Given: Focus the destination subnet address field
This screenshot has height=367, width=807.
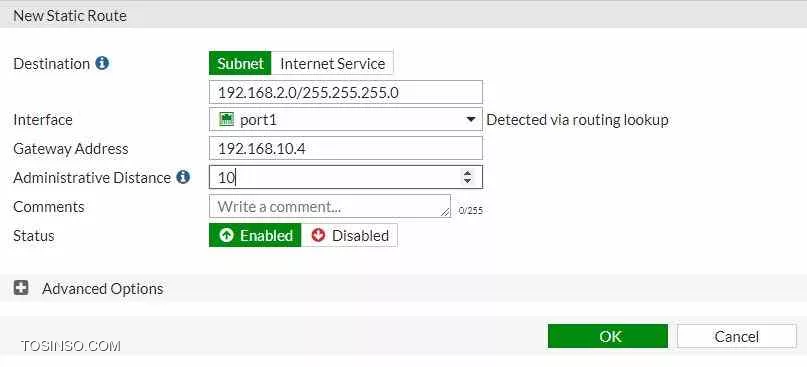Looking at the screenshot, I should coord(346,92).
